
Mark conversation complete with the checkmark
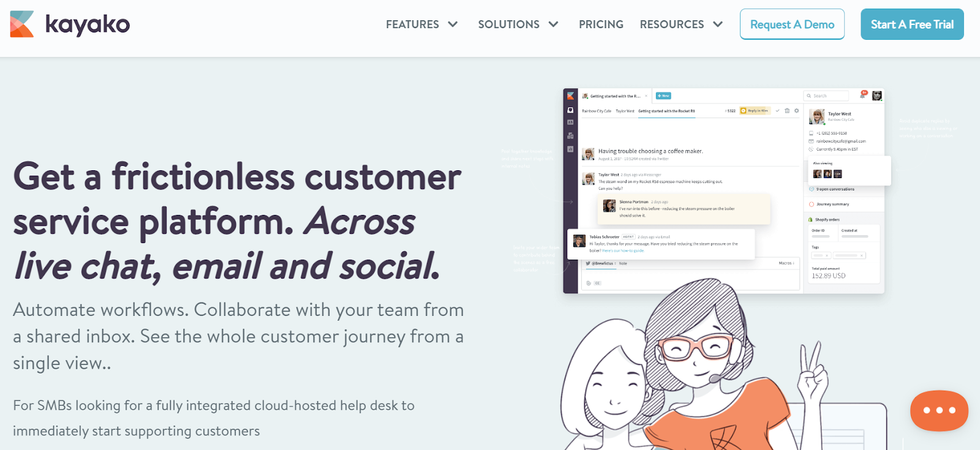778,111
